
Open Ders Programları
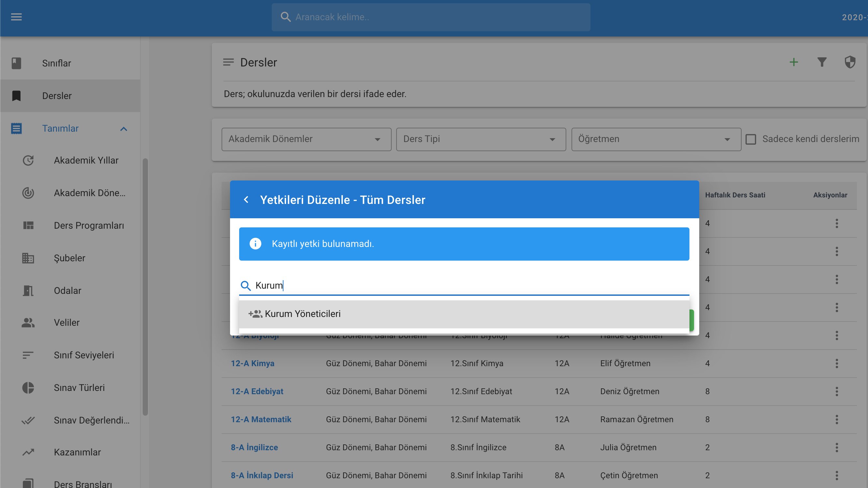[x=89, y=225]
